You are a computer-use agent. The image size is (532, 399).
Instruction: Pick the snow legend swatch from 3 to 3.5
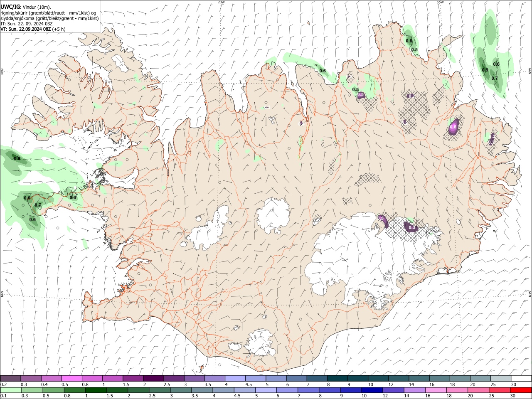(195, 378)
